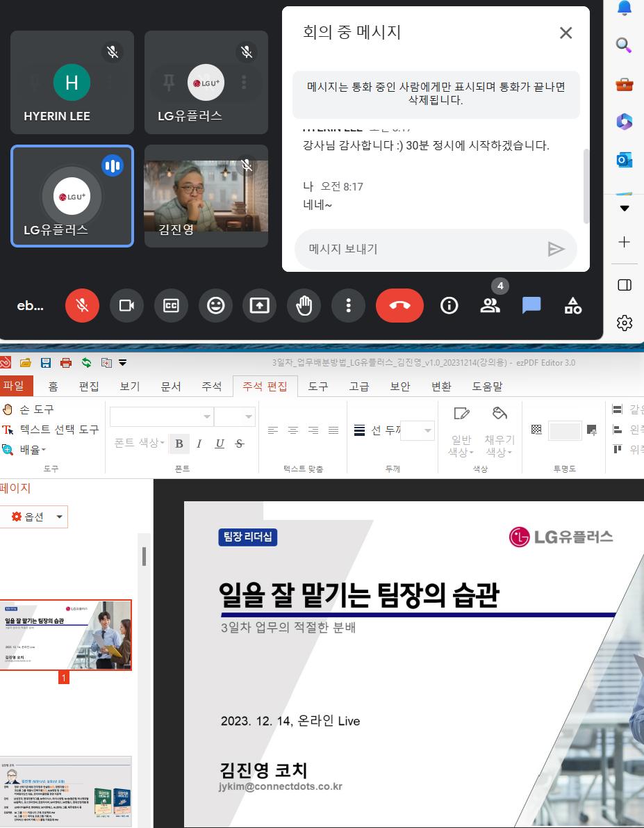Toggle bold formatting
This screenshot has width=644, height=828.
click(179, 444)
